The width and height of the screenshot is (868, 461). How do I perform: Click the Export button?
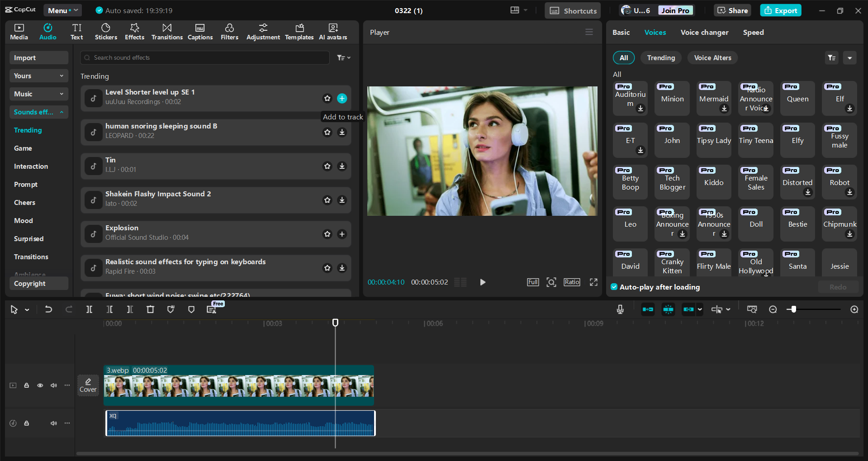[x=780, y=10]
